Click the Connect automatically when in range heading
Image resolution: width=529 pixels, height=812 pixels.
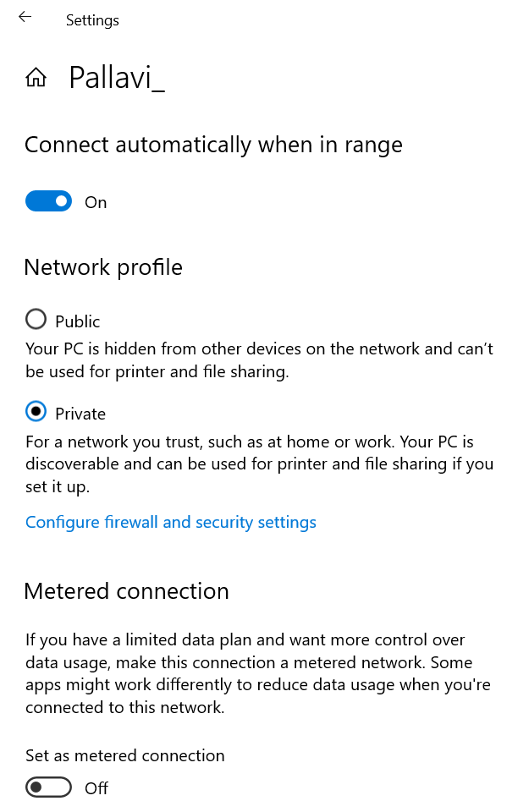tap(213, 145)
